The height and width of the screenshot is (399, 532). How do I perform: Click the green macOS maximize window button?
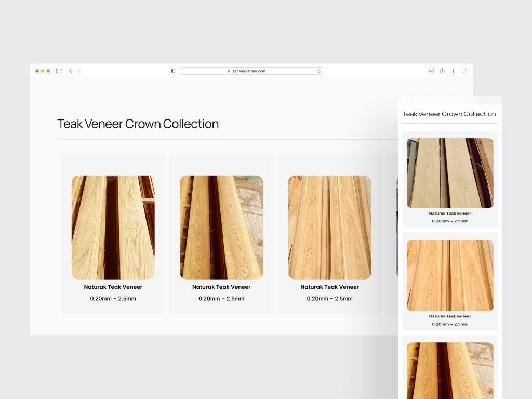point(48,71)
